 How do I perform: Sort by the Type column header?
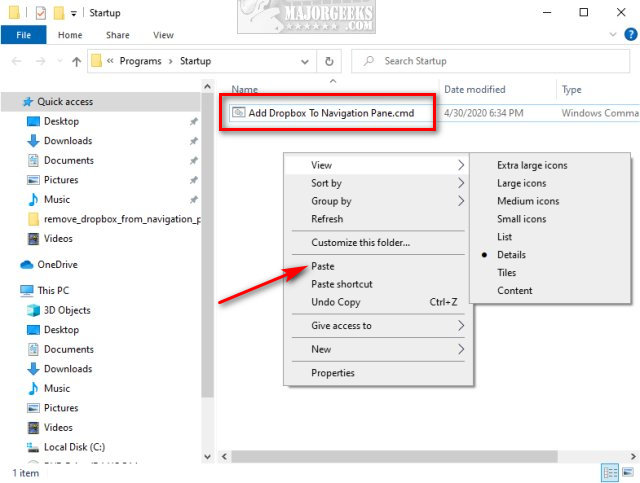point(571,89)
